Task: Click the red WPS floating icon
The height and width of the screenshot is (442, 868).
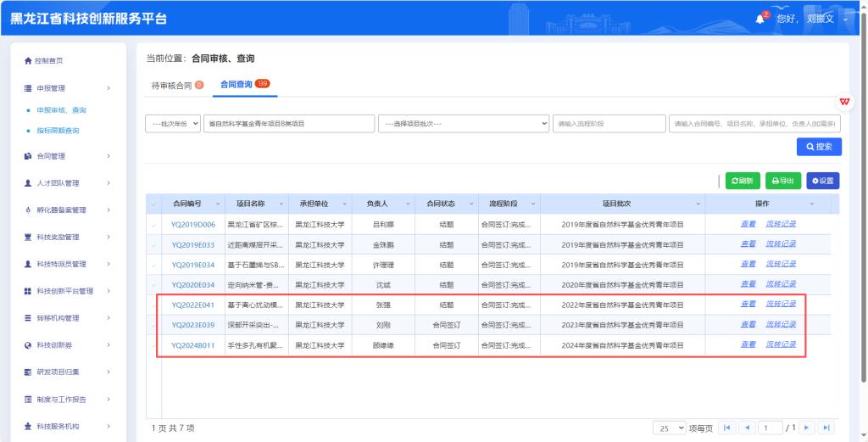Action: (x=844, y=101)
